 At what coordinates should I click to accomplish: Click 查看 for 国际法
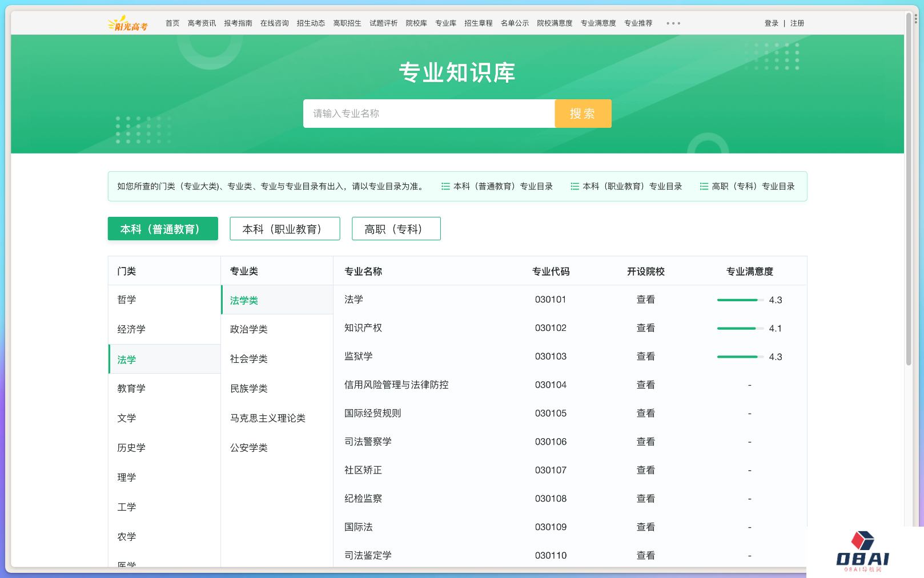click(x=646, y=527)
